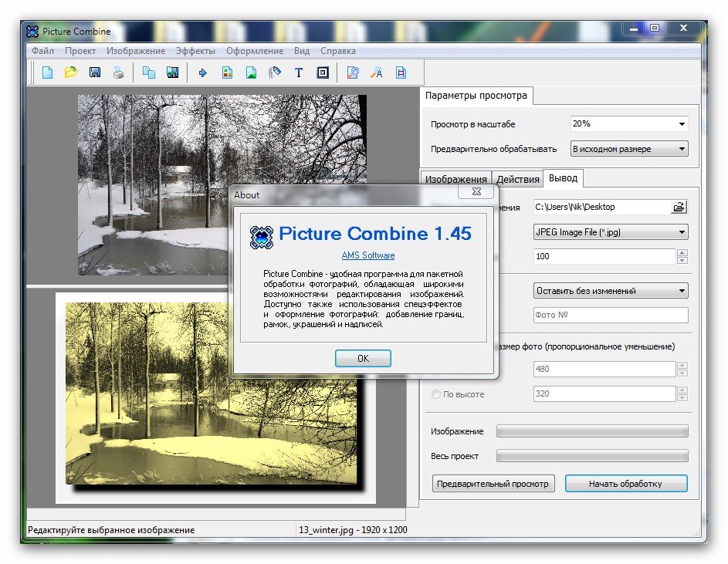Image resolution: width=728 pixels, height=564 pixels.
Task: Click the New project toolbar icon
Action: pos(48,73)
